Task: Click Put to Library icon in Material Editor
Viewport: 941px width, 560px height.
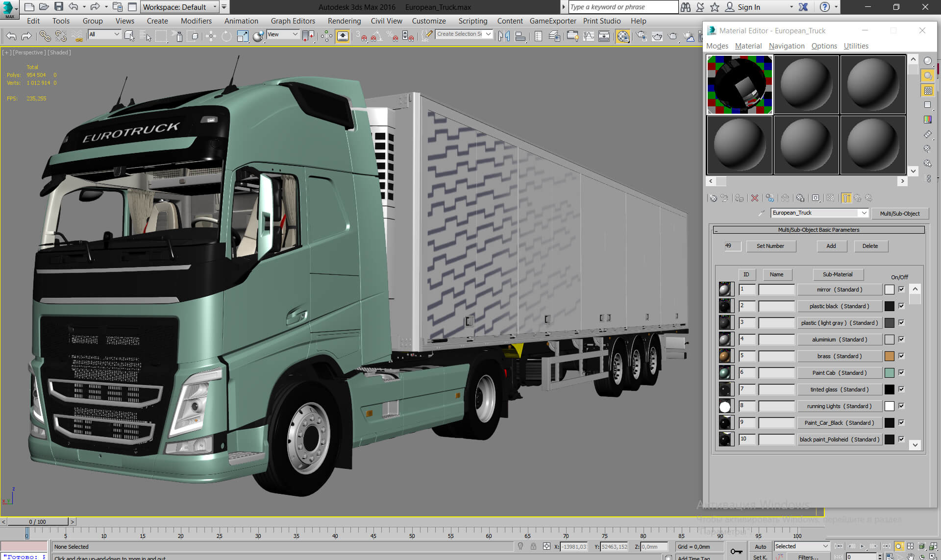Action: point(800,198)
